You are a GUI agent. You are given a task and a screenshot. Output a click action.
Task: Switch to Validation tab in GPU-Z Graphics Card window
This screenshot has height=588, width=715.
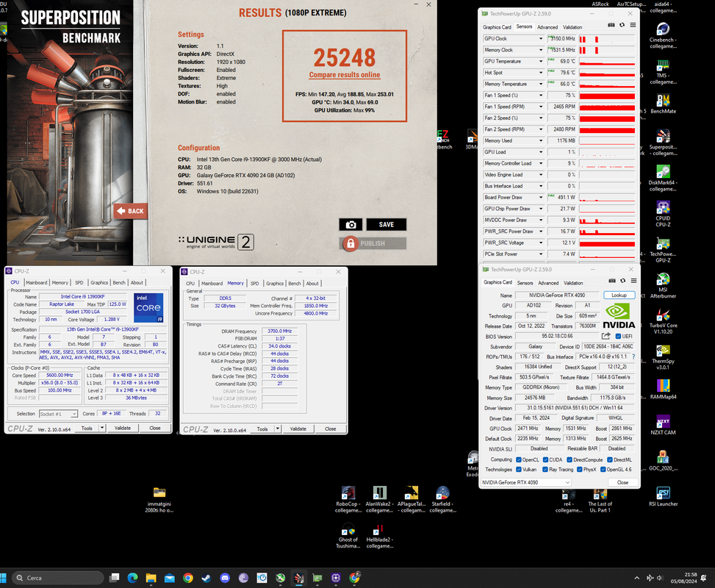573,283
